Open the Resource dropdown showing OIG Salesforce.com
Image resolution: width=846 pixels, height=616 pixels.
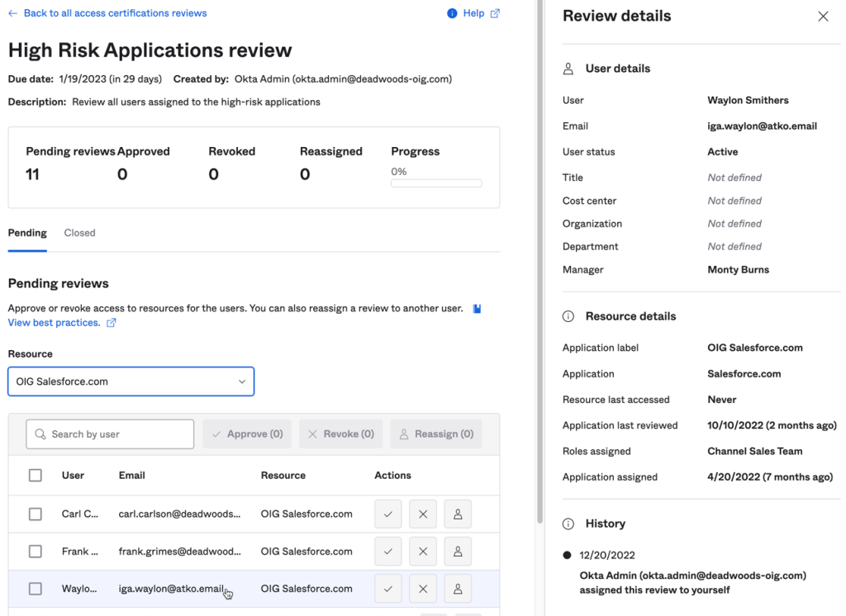pyautogui.click(x=131, y=381)
